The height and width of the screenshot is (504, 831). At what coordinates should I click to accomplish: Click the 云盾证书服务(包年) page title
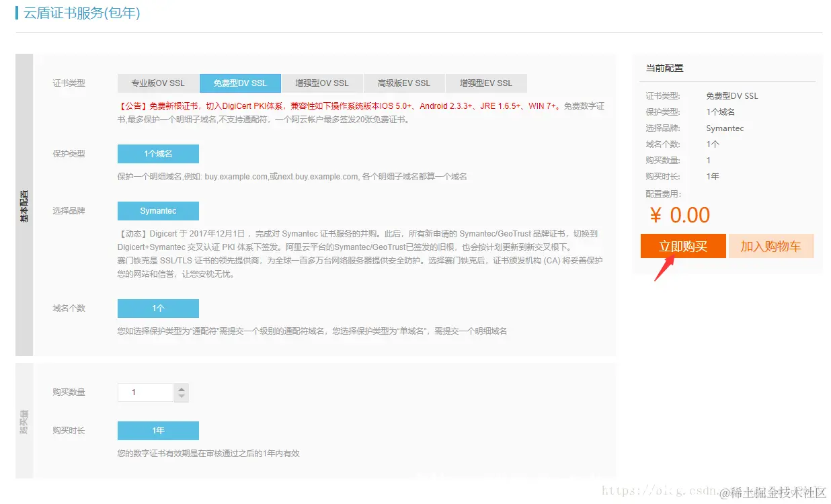[x=82, y=13]
